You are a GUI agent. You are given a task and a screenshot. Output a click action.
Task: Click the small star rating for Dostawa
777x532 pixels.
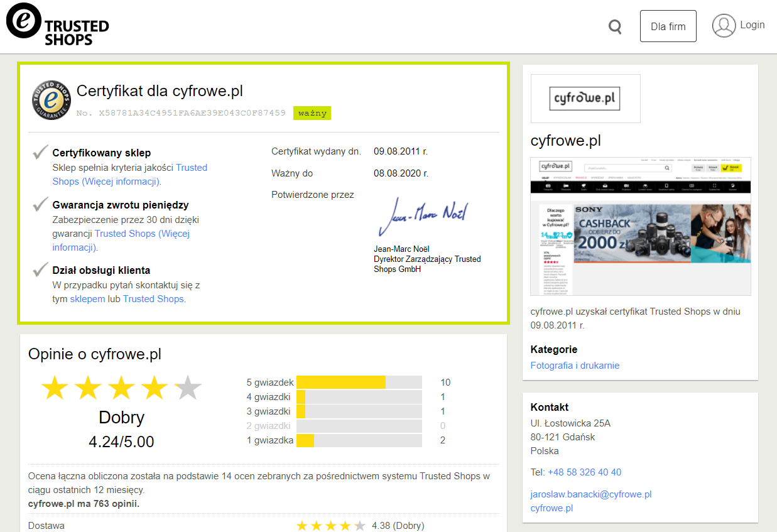(x=331, y=526)
